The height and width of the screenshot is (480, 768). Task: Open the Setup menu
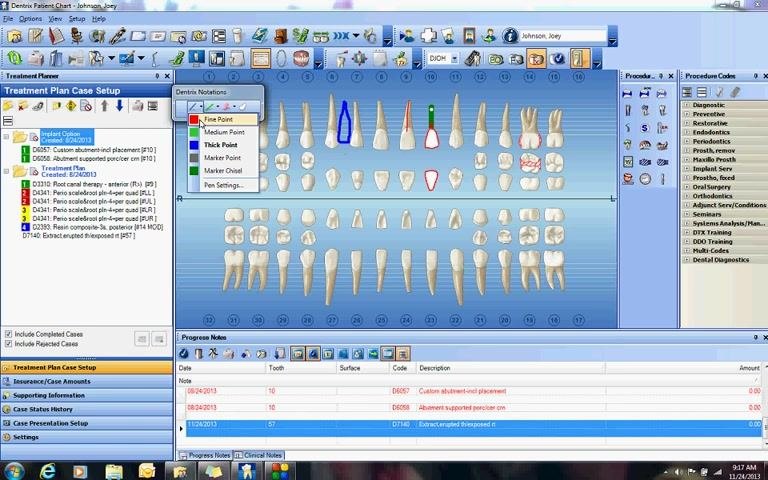pos(77,19)
